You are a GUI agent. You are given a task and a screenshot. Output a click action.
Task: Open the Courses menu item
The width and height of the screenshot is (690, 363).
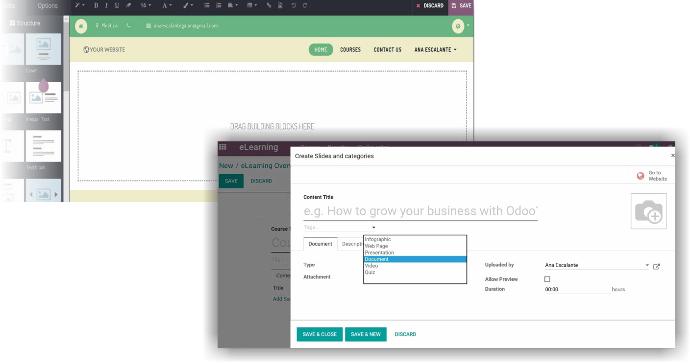(350, 50)
